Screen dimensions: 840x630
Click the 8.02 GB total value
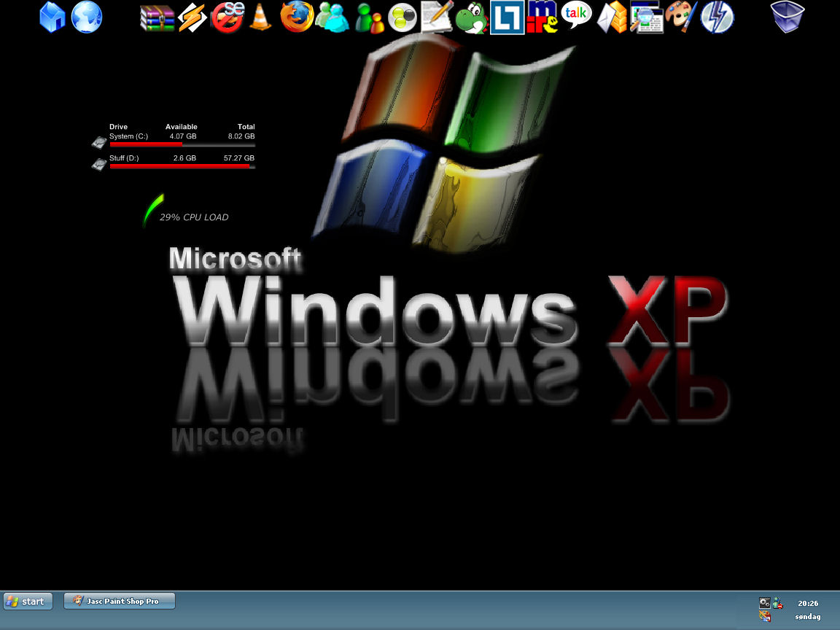[x=241, y=136]
